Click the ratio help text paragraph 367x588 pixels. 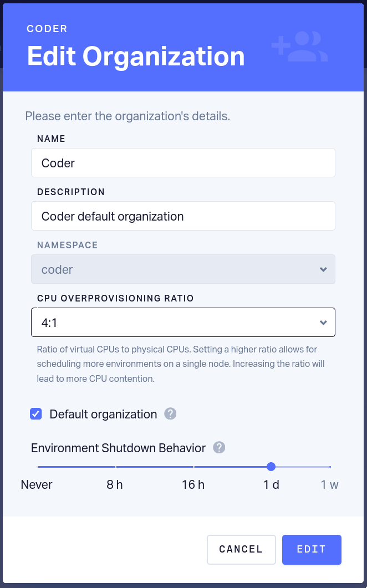tap(181, 364)
